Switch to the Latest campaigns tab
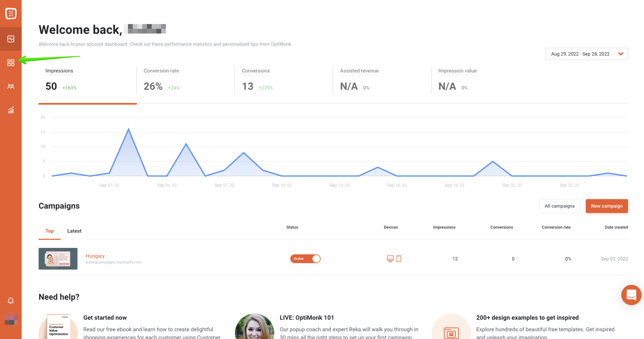Viewport: 644px width, 339px height. click(74, 231)
